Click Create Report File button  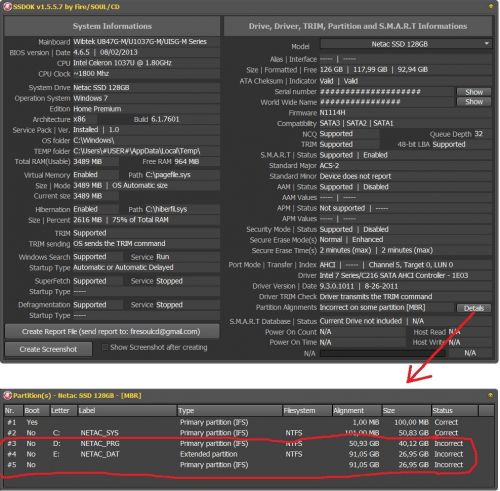[x=112, y=332]
